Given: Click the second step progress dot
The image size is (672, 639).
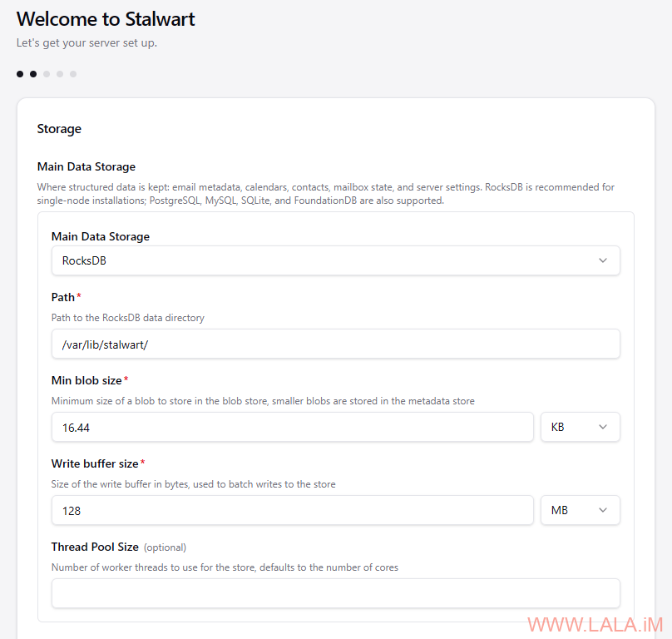Looking at the screenshot, I should click(33, 74).
